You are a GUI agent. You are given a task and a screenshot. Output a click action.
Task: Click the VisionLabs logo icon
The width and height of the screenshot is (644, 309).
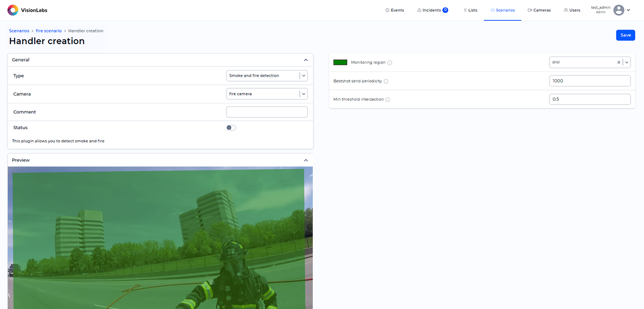coord(12,10)
